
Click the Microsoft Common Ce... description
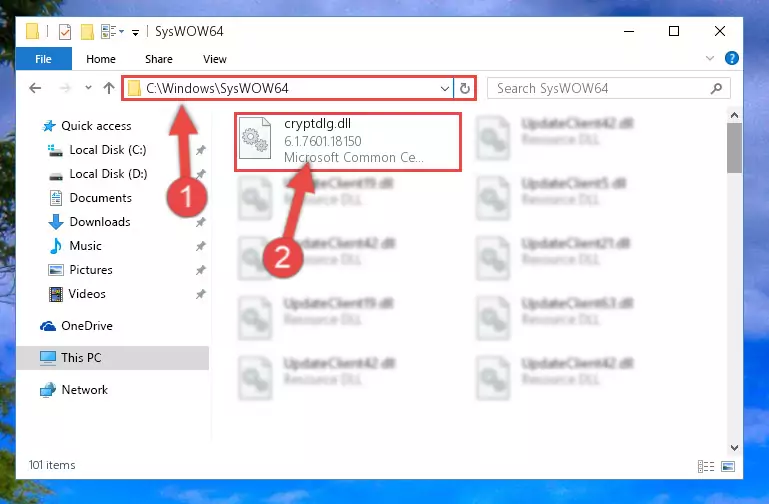click(x=353, y=158)
